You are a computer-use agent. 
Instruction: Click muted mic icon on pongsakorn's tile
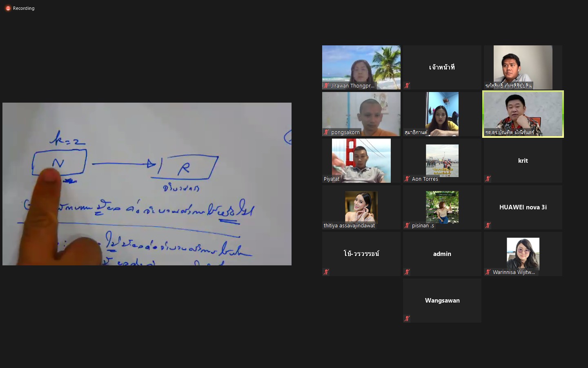pos(326,132)
